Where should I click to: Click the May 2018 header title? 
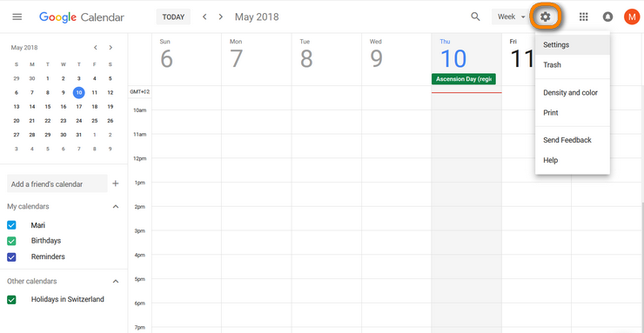tap(257, 17)
